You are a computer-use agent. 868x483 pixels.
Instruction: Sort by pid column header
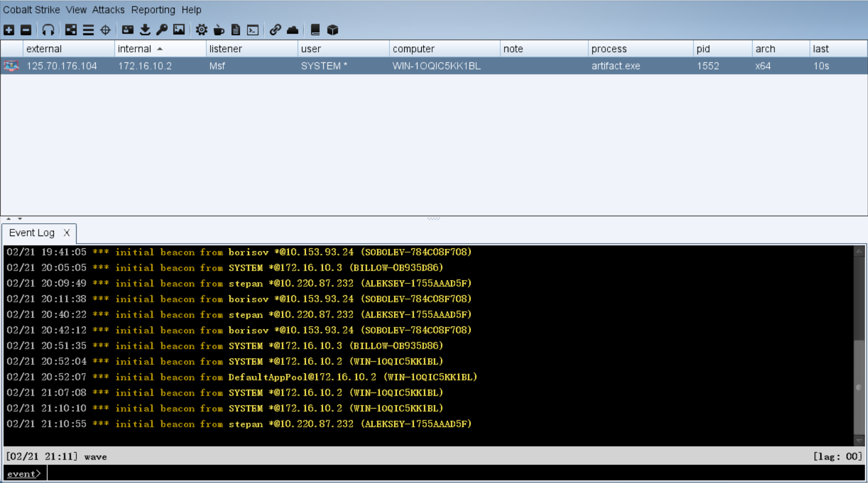723,49
